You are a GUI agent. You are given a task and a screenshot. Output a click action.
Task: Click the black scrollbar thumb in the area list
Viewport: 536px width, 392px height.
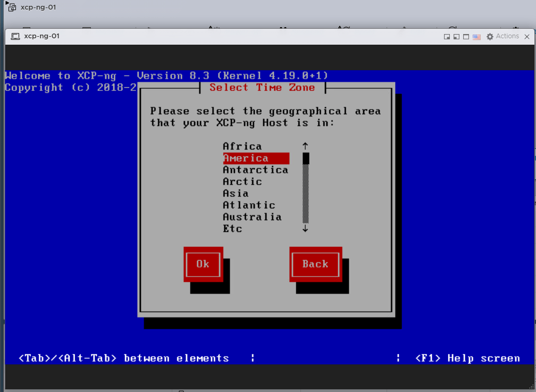tap(306, 158)
